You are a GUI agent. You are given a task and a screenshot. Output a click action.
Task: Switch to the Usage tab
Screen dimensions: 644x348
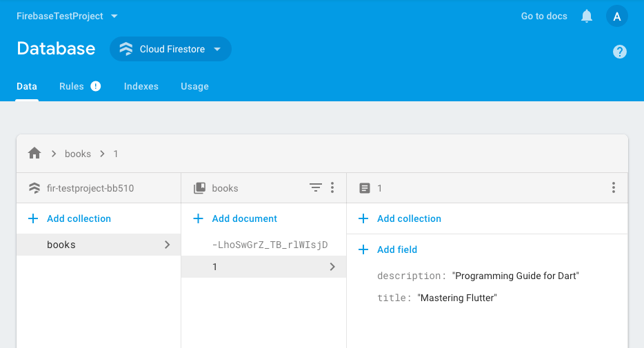[x=194, y=86]
